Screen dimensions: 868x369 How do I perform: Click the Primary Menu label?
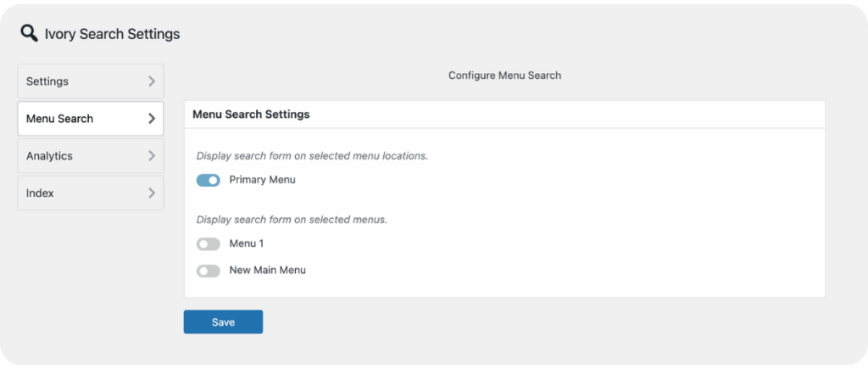pos(263,180)
